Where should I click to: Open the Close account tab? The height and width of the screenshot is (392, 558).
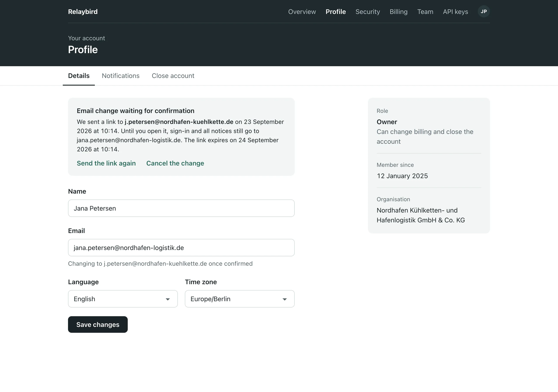point(173,76)
